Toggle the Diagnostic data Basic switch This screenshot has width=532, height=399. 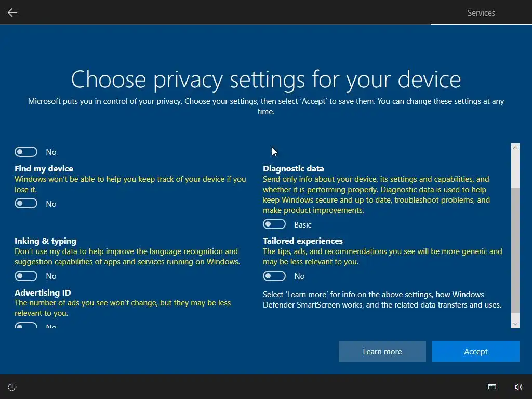coord(274,224)
